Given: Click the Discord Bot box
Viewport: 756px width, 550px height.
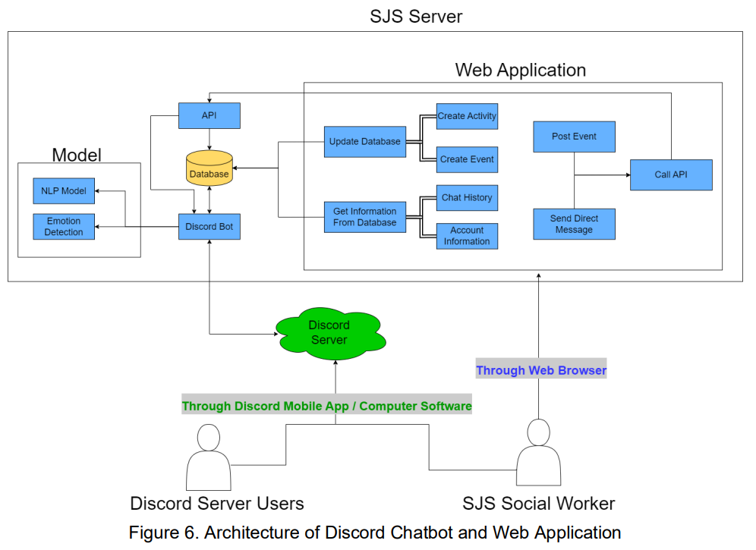Looking at the screenshot, I should click(x=209, y=227).
